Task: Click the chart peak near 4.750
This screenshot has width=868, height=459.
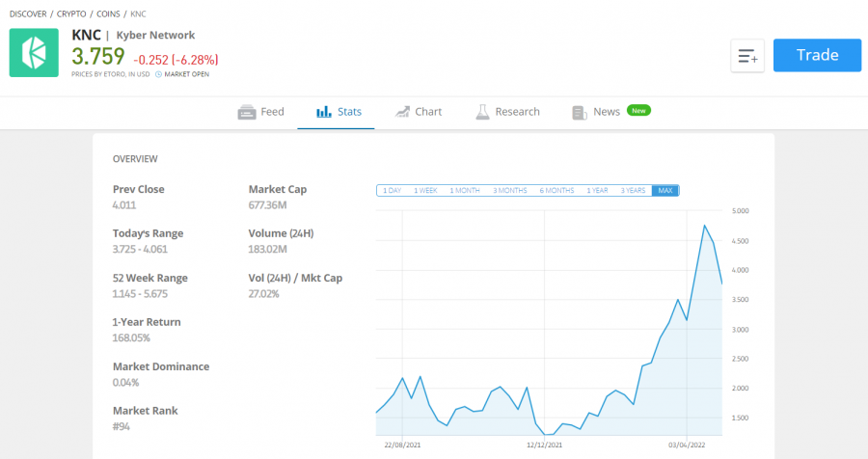Action: click(x=704, y=226)
